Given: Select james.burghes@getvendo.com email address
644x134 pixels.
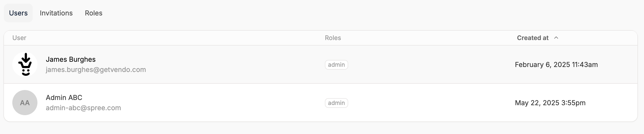Looking at the screenshot, I should pyautogui.click(x=96, y=70).
